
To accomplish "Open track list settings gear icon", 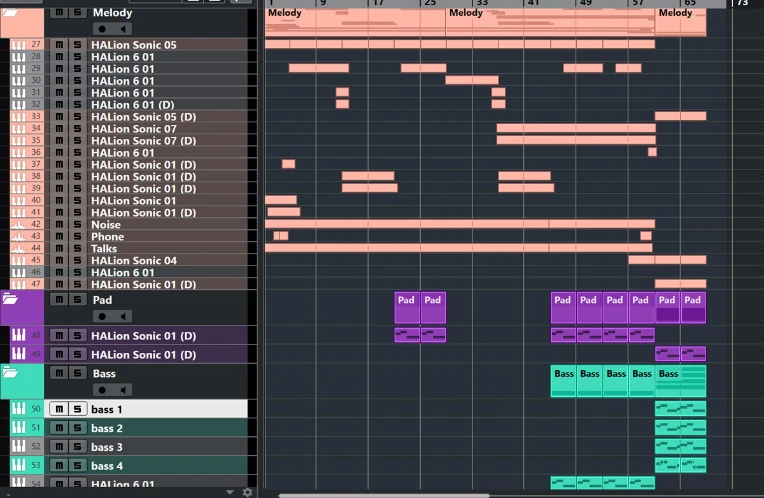I will click(x=247, y=492).
